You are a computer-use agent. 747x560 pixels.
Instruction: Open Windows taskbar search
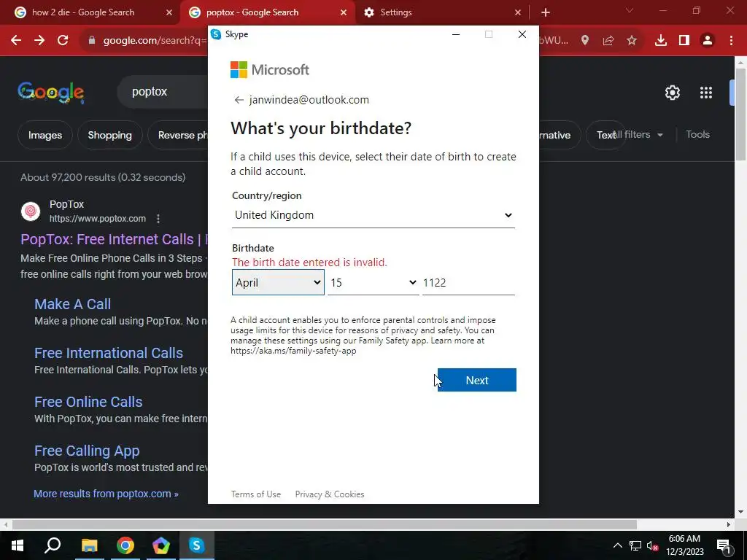tap(53, 545)
